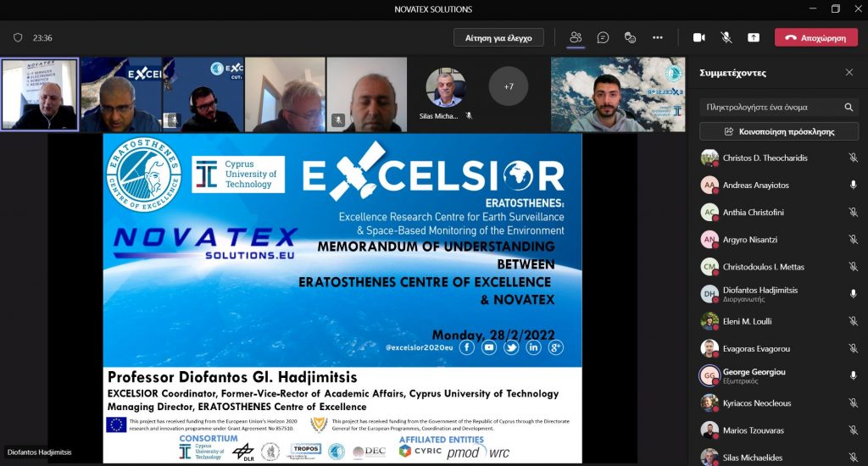The height and width of the screenshot is (466, 868).
Task: Click muted mic icon for Eleni M. Loulli
Action: tap(853, 321)
